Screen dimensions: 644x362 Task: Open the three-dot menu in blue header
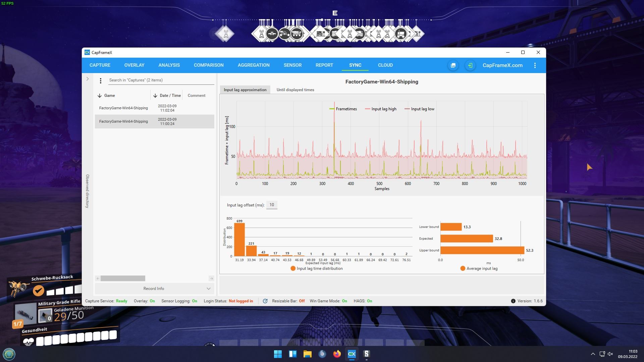pyautogui.click(x=535, y=65)
